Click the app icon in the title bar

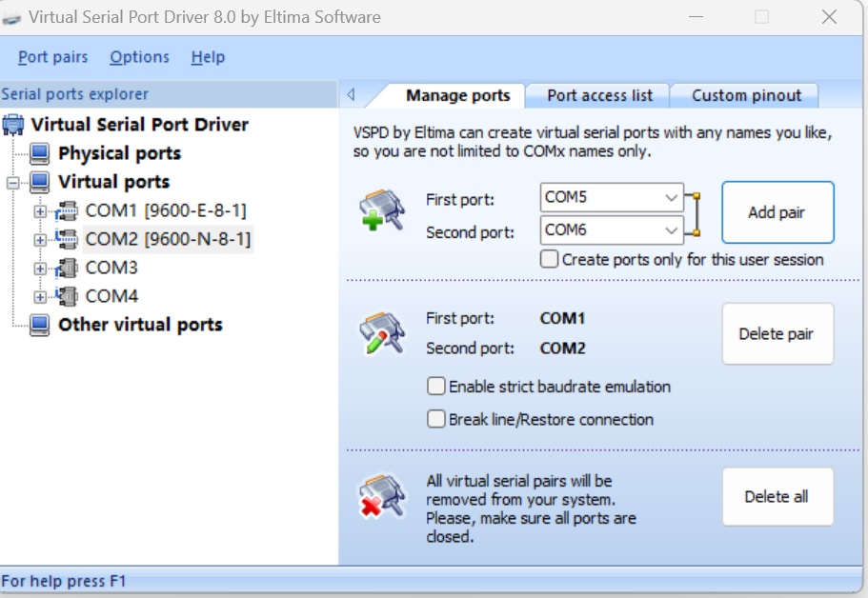(11, 18)
